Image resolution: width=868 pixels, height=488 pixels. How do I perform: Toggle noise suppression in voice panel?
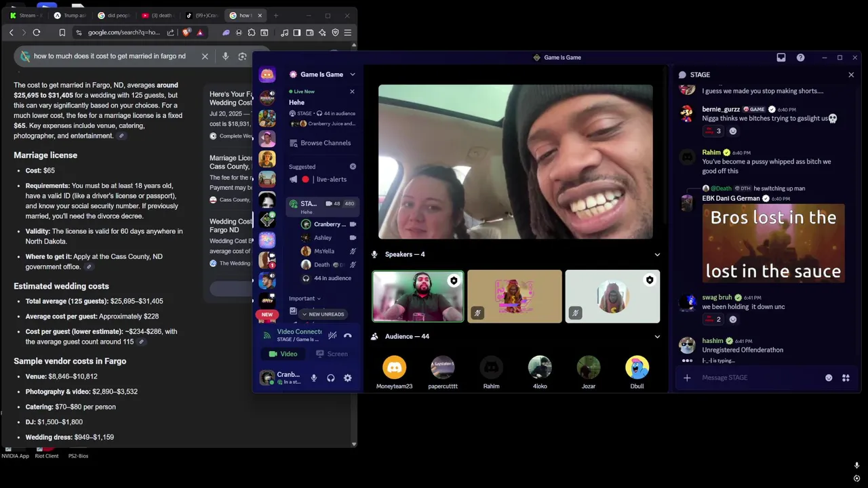click(x=332, y=335)
